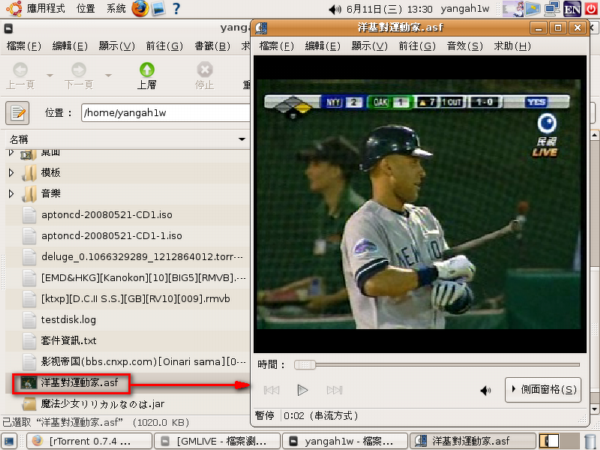
Task: Click the previous track button
Action: pos(272,390)
